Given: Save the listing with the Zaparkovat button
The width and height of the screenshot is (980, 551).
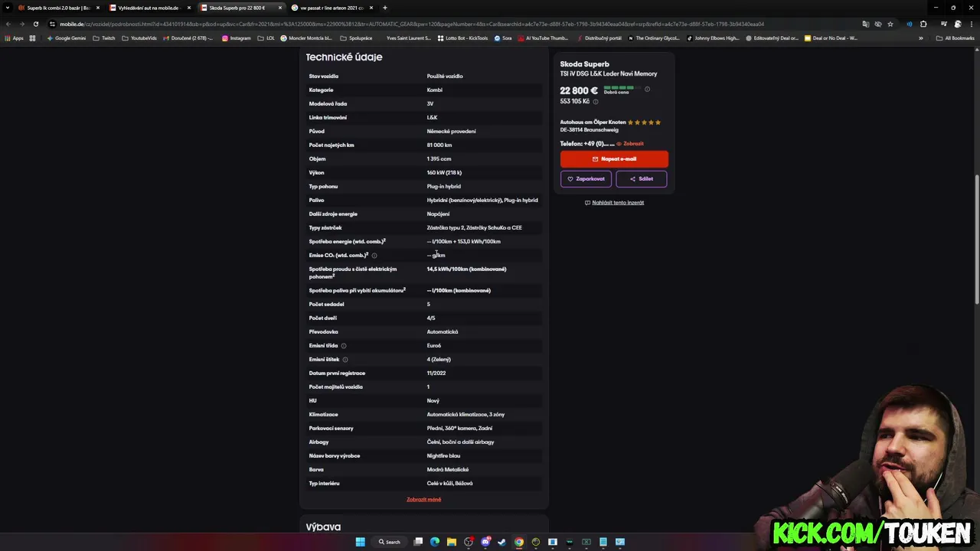Looking at the screenshot, I should (x=586, y=179).
